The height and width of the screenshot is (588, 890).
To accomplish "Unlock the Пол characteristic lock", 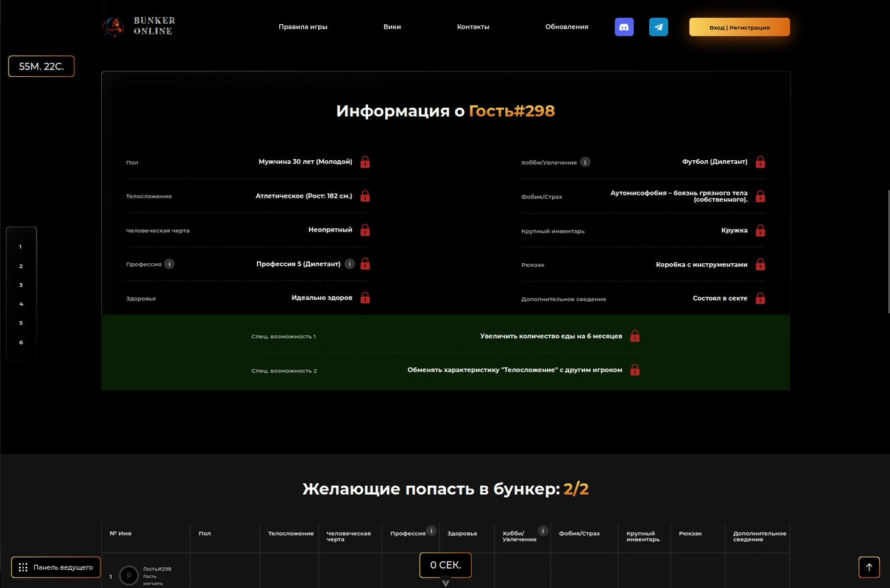I will 365,162.
